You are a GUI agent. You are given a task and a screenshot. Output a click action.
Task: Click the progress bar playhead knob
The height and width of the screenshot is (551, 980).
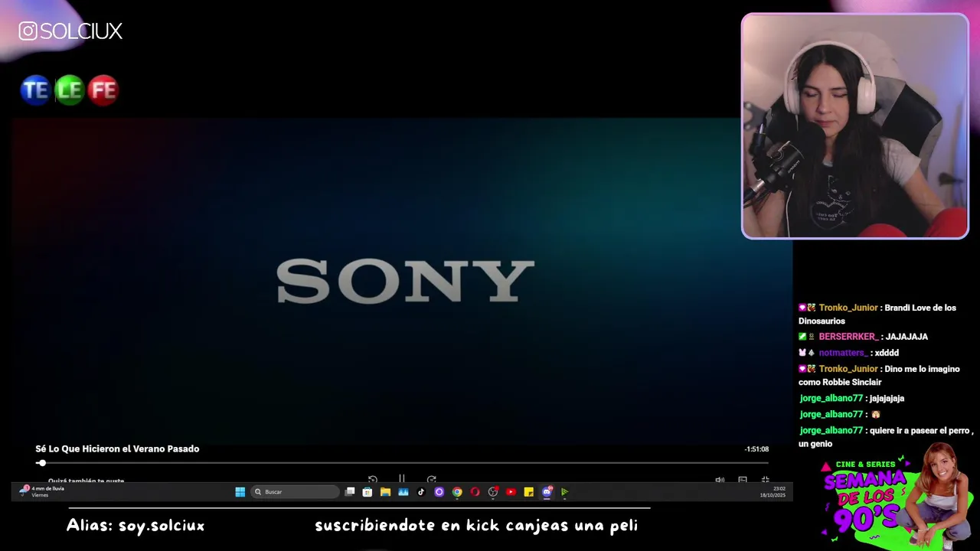(41, 463)
